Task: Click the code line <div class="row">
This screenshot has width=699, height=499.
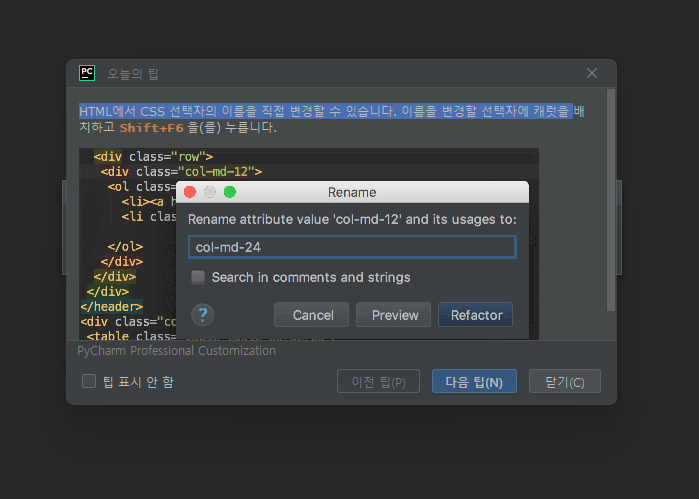Action: click(153, 157)
